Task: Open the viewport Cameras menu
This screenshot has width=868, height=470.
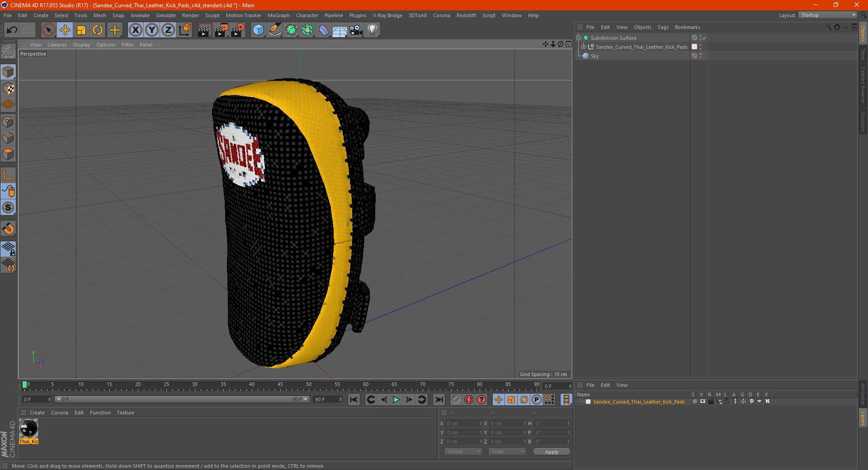Action: pos(57,45)
